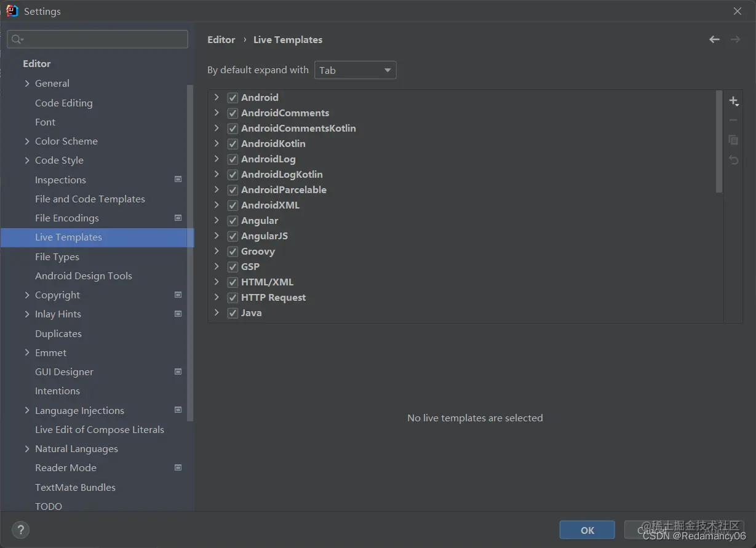Toggle the Groovy checkbox
This screenshot has height=548, width=756.
point(233,252)
